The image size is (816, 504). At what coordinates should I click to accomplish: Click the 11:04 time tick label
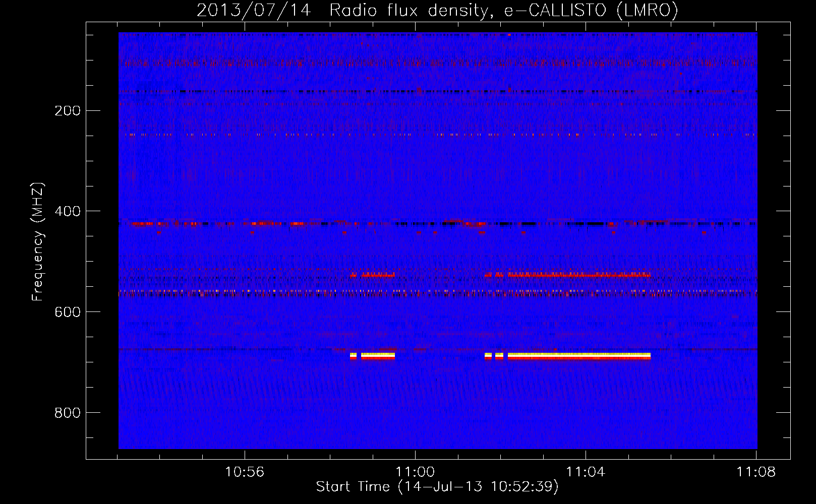point(586,472)
